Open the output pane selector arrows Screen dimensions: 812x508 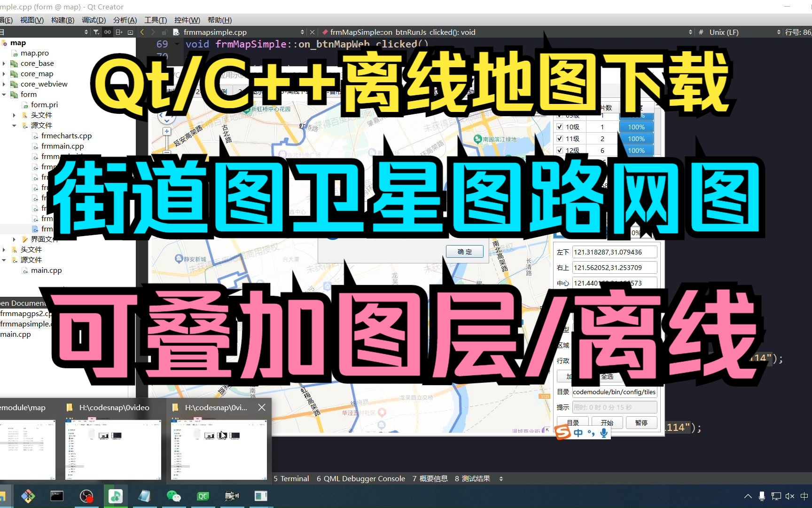tap(501, 479)
